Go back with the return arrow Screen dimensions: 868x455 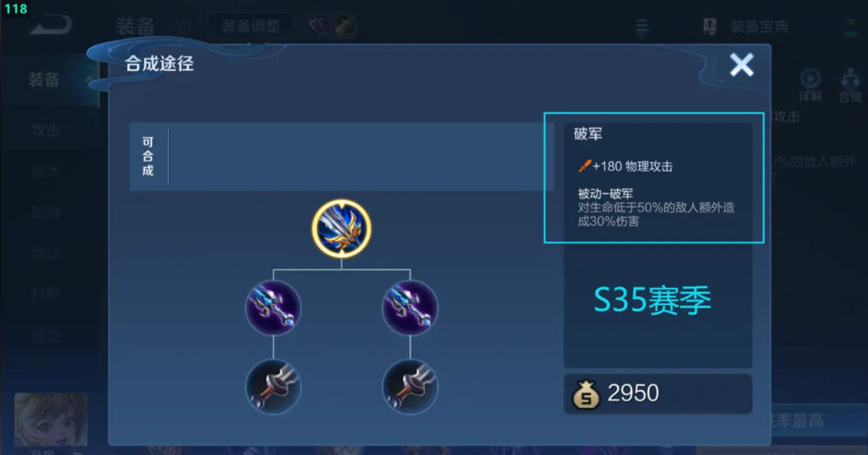click(51, 25)
